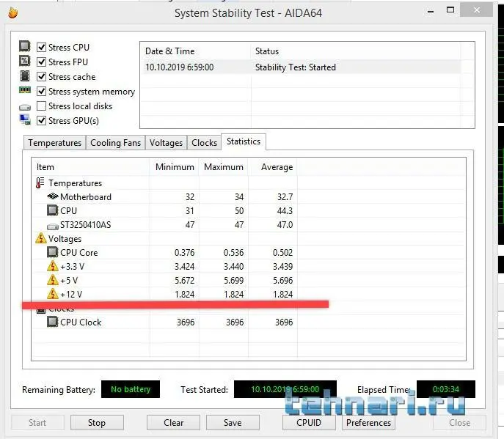
Task: Click the lightning icon in the +5 V row
Action: [x=53, y=280]
